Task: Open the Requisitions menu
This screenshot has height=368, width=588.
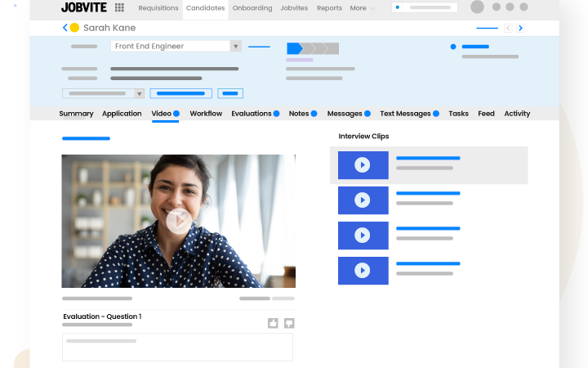Action: [x=158, y=8]
